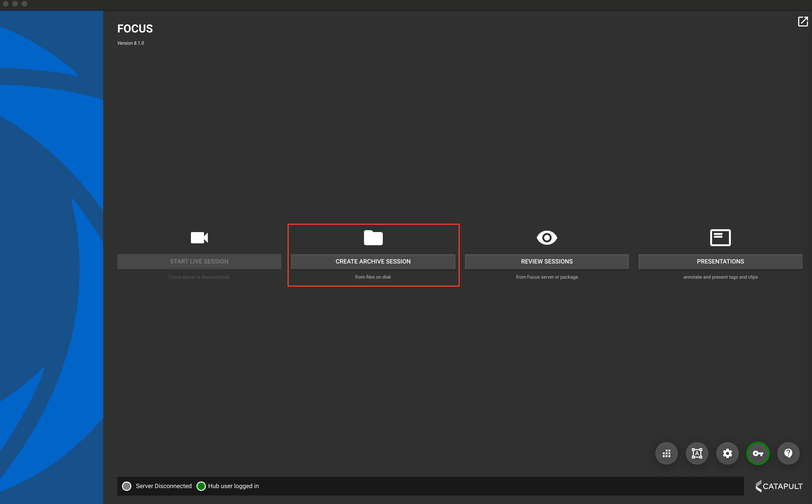
Task: Click the folder archive session icon
Action: [373, 238]
